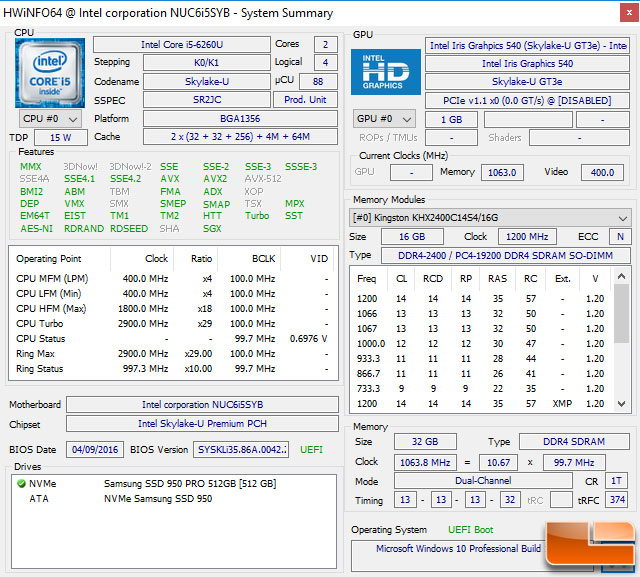
Task: Click the Video clock 400.0 field
Action: 602,172
